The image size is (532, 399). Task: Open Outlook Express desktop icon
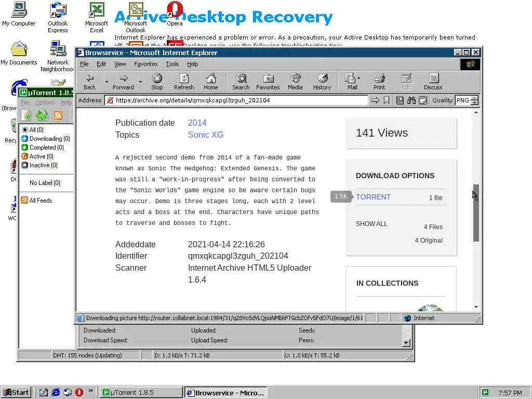tap(58, 18)
